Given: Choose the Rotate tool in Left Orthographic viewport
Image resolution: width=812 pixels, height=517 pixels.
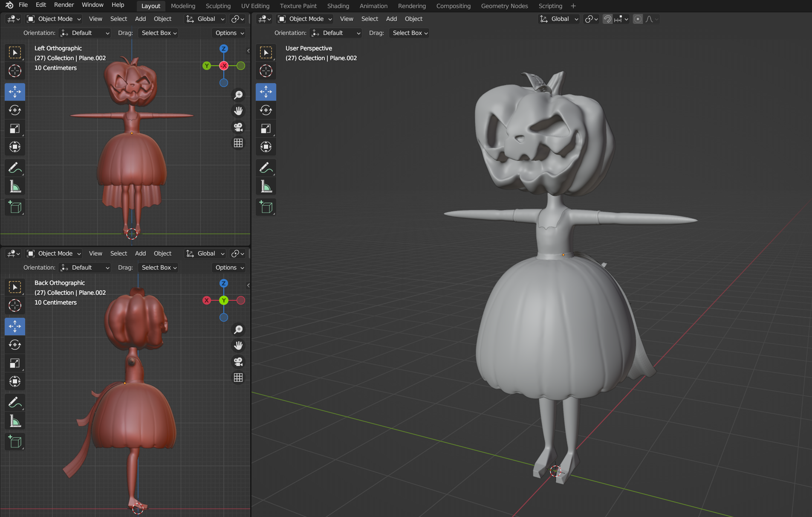Looking at the screenshot, I should pos(15,110).
